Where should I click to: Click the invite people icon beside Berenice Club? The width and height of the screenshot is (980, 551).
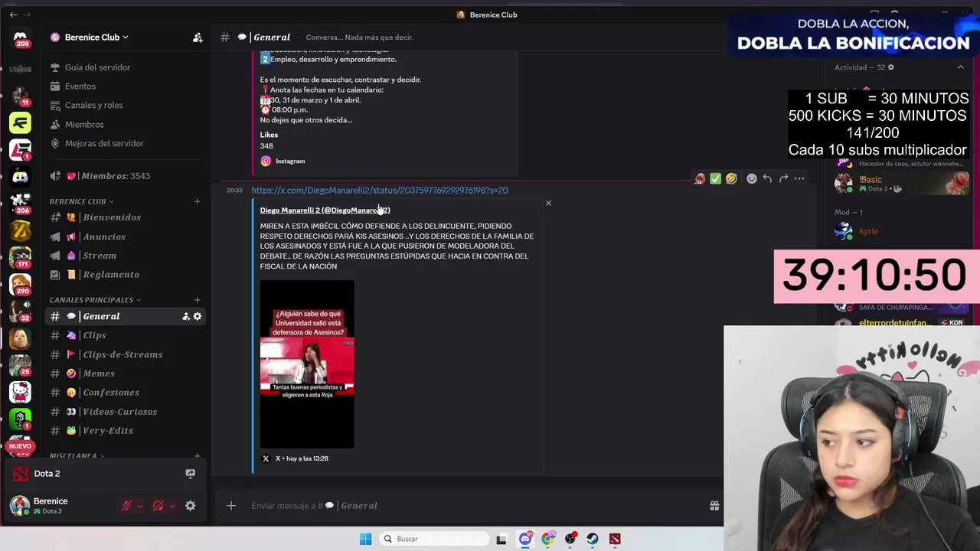(x=198, y=37)
